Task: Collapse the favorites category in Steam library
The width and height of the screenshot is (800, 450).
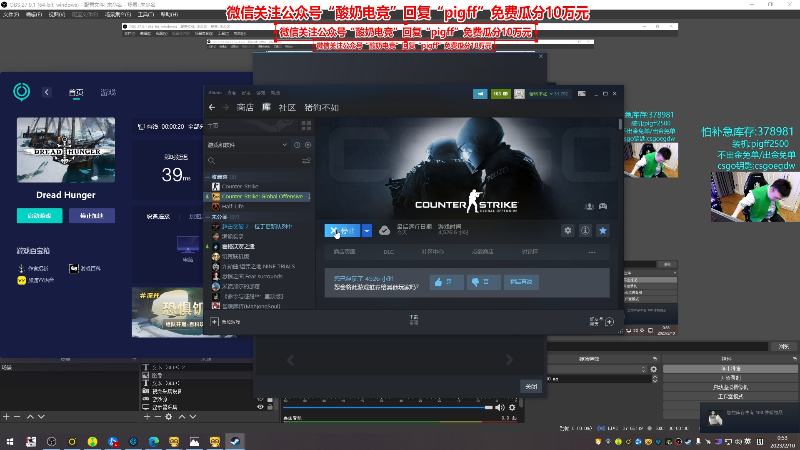Action: point(208,177)
